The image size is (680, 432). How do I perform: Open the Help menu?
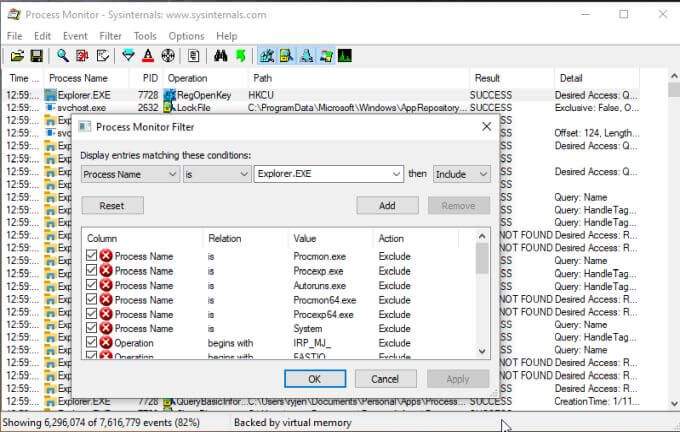(226, 36)
